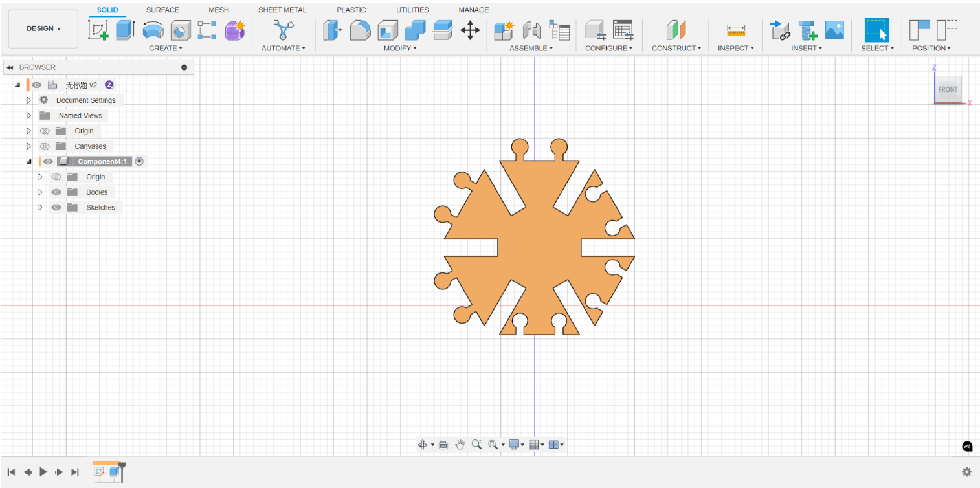The image size is (980, 488).
Task: Select the Fillet tool
Action: [x=361, y=30]
